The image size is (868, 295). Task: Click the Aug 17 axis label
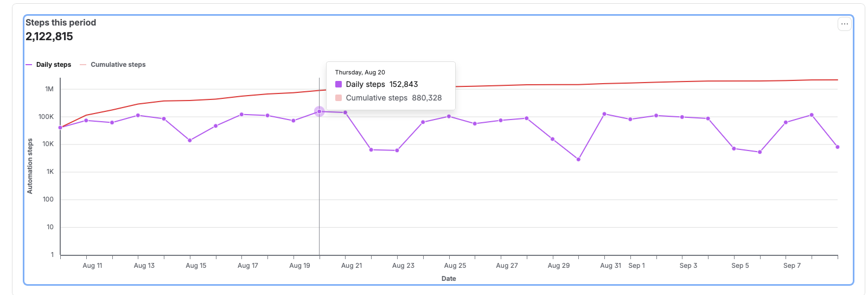248,266
